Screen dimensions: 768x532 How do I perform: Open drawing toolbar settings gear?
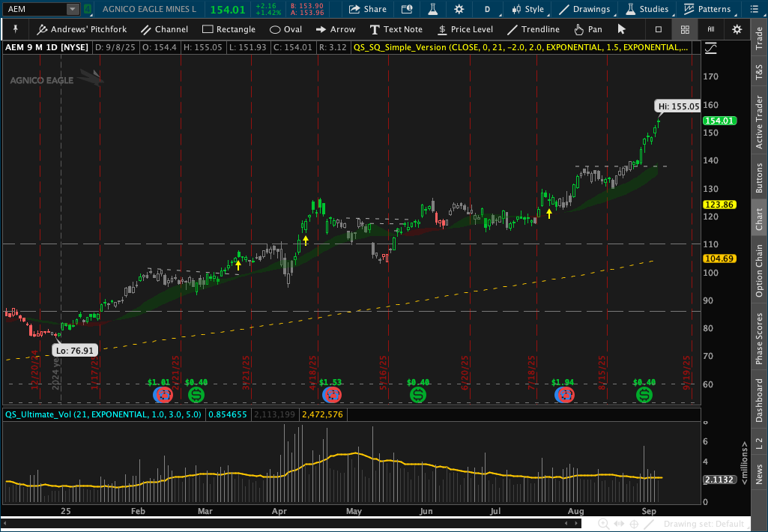click(737, 30)
